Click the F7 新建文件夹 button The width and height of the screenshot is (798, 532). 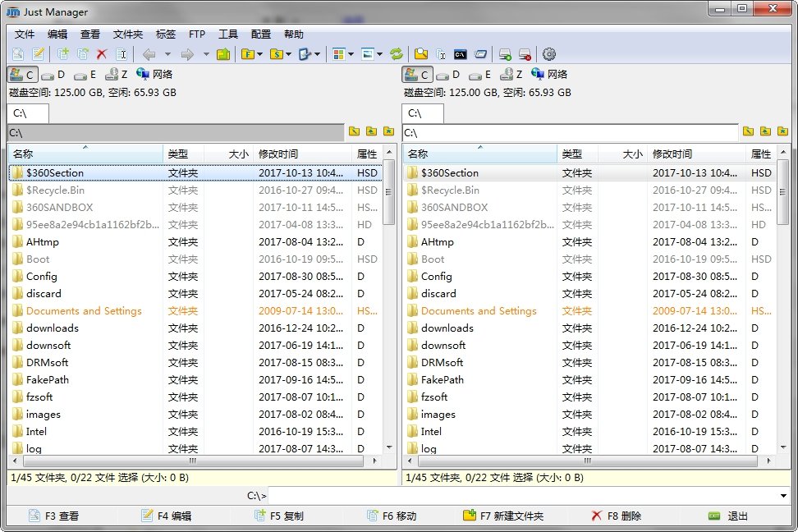point(505,515)
